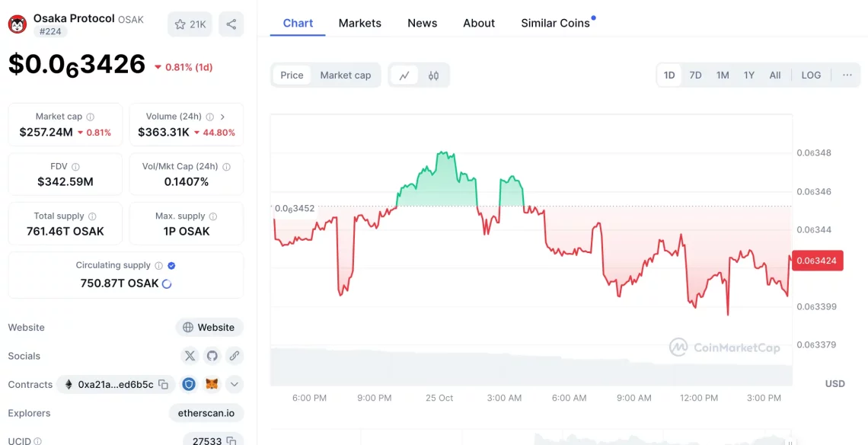Add token to MetaMask via fox icon
The width and height of the screenshot is (868, 445).
pos(212,385)
